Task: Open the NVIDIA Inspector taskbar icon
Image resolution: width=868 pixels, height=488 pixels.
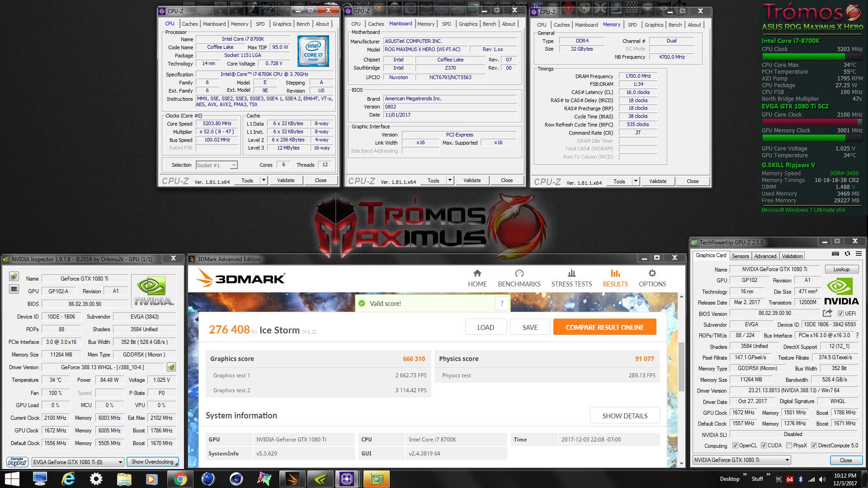Action: point(320,479)
